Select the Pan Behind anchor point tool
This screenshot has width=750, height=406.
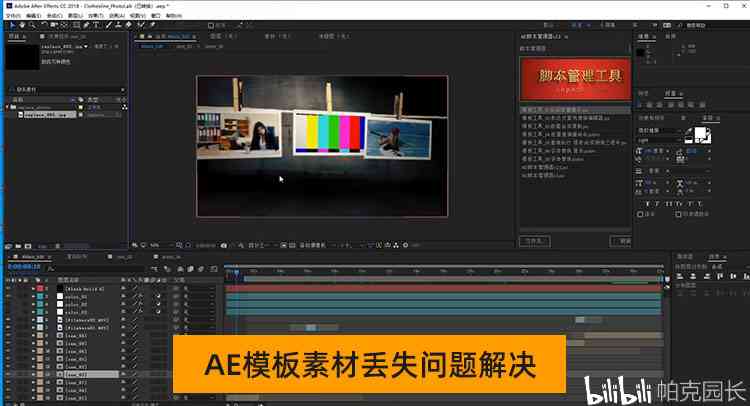pos(64,25)
